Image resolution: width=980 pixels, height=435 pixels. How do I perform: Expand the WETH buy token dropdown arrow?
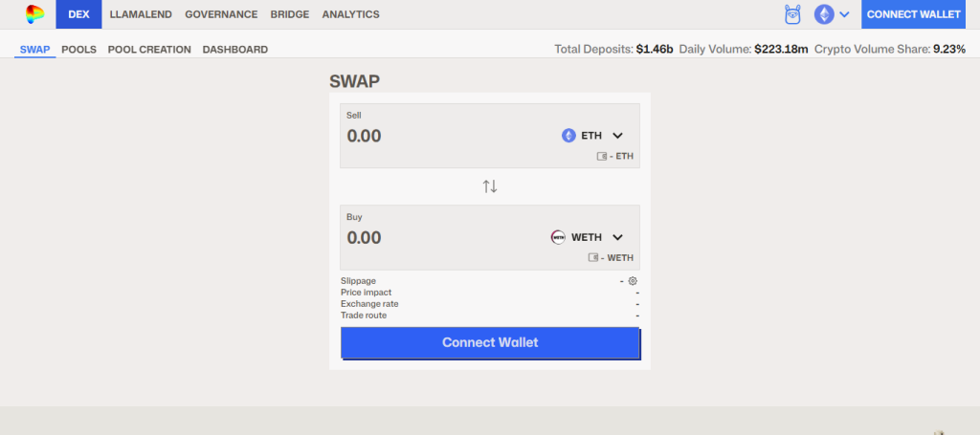tap(617, 237)
